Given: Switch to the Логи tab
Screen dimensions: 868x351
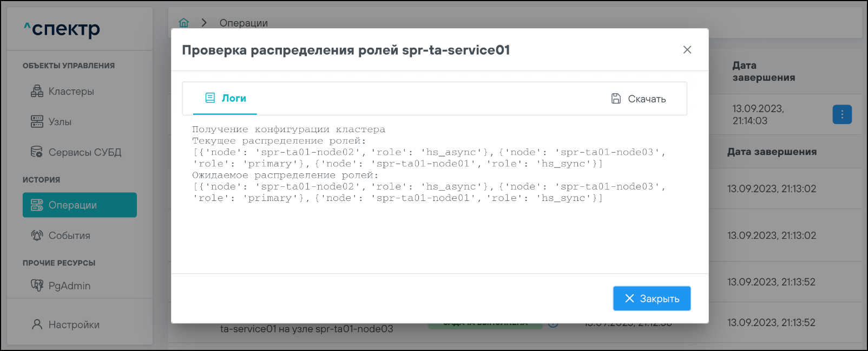Looking at the screenshot, I should coord(225,99).
